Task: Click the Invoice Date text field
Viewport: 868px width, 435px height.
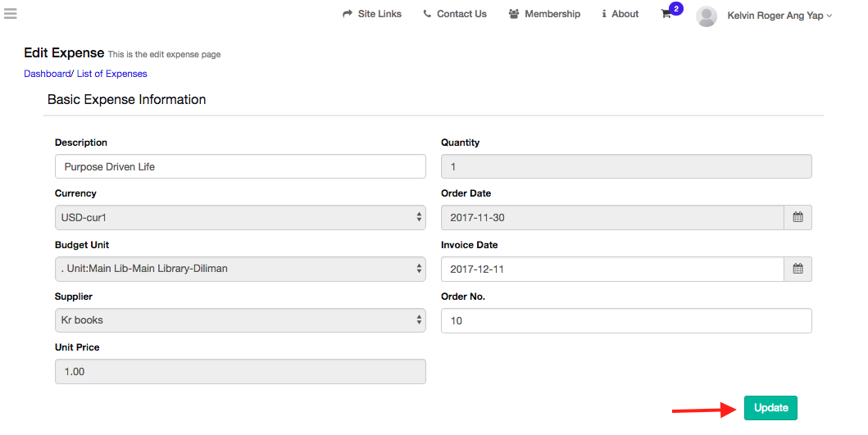Action: (612, 269)
